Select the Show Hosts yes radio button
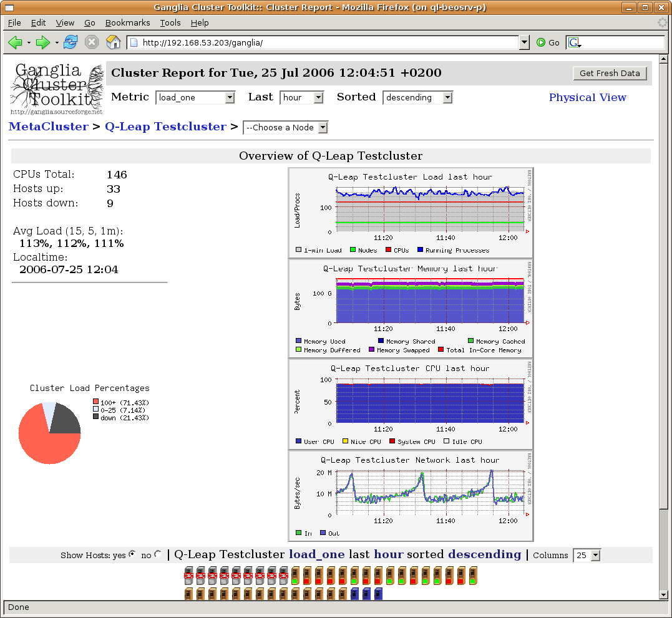This screenshot has height=618, width=672. (132, 554)
